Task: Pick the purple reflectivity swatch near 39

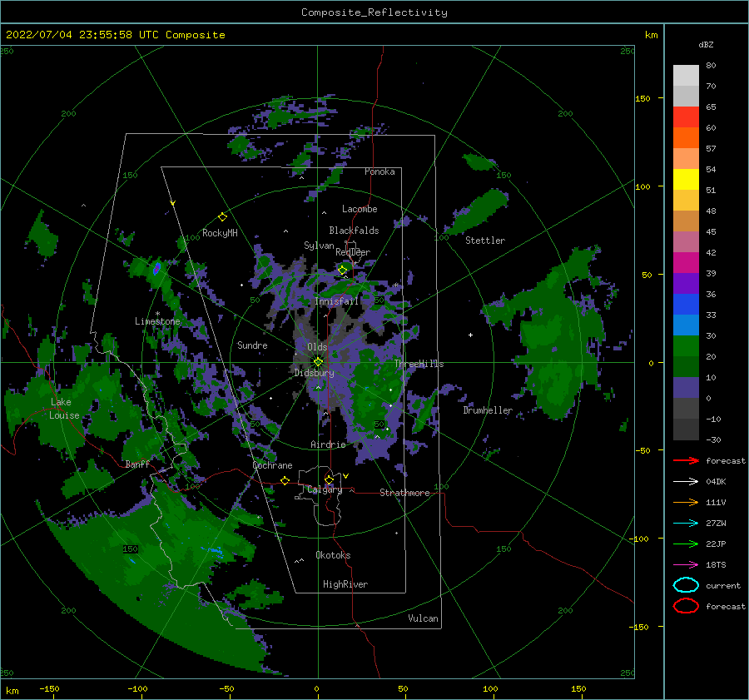Action: [x=686, y=283]
